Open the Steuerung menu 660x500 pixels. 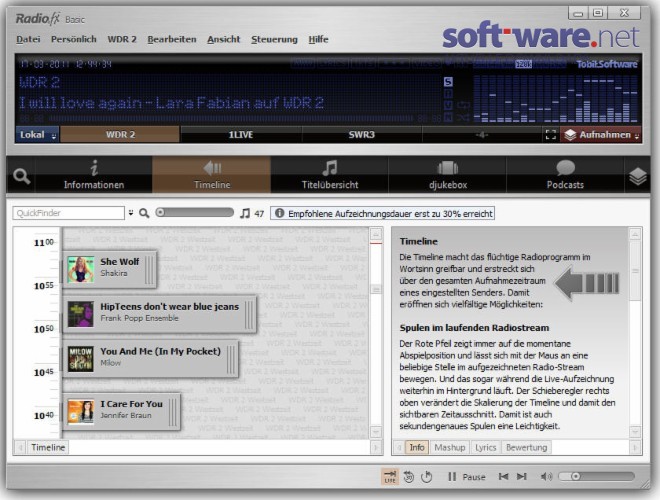[x=274, y=39]
